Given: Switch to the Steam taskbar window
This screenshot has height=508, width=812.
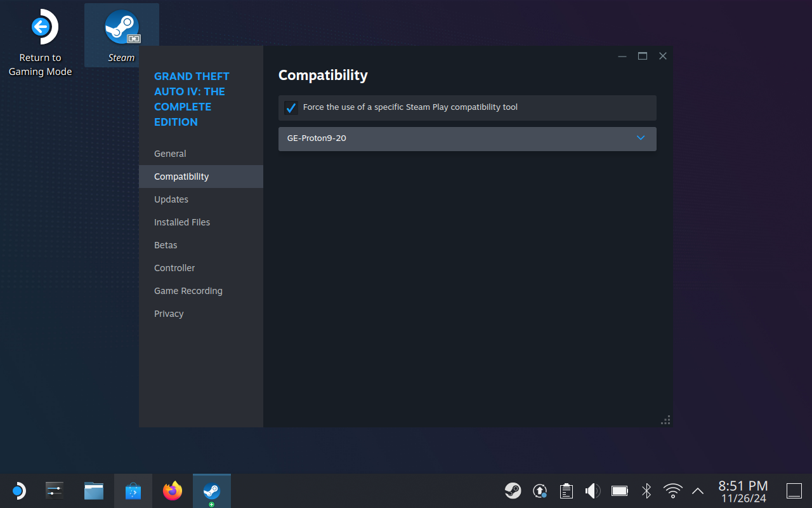Looking at the screenshot, I should pyautogui.click(x=212, y=491).
